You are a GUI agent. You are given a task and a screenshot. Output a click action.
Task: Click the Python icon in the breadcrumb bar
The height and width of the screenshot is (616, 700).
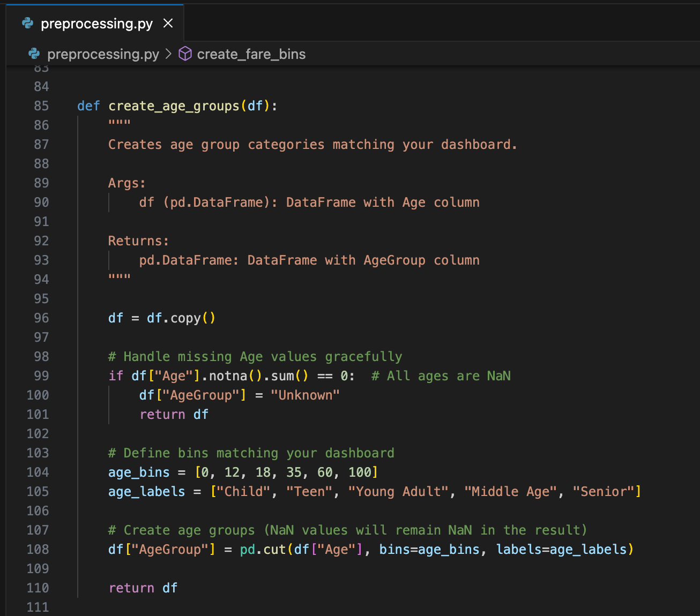coord(34,54)
